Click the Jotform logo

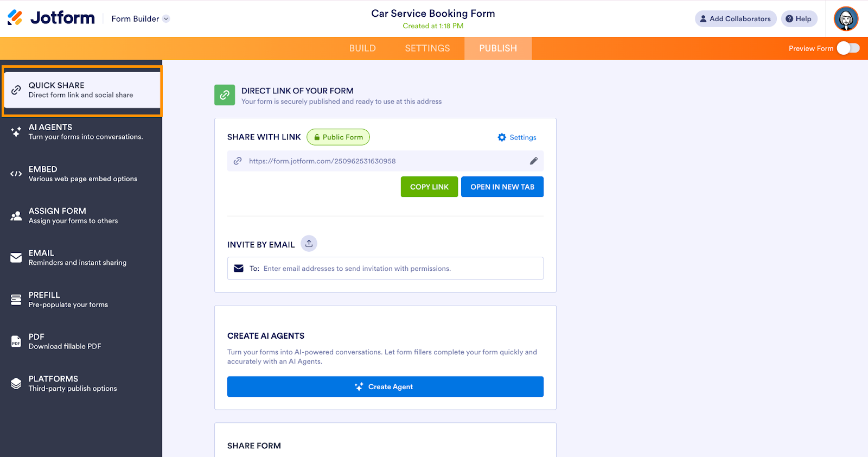(x=52, y=18)
